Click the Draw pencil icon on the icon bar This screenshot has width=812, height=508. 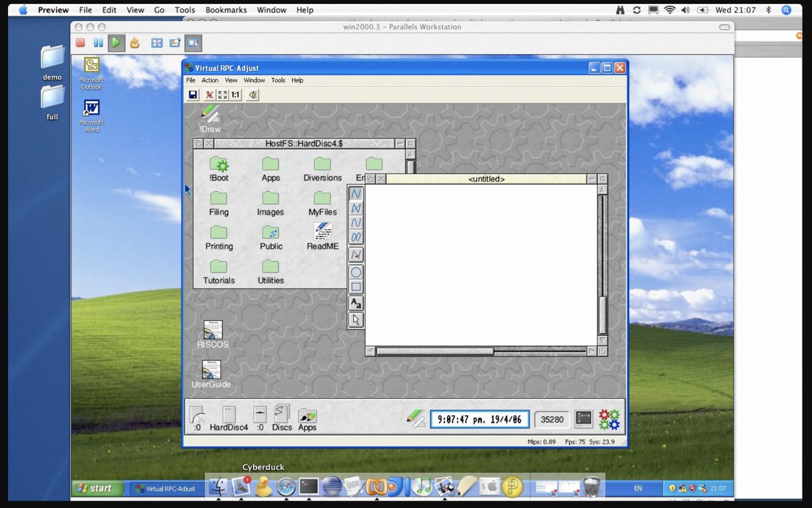click(x=415, y=419)
